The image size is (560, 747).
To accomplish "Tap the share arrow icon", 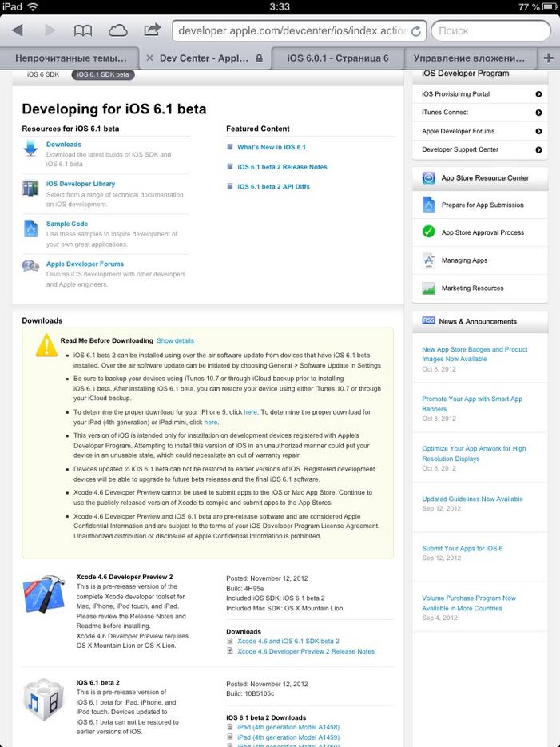I will tap(152, 30).
